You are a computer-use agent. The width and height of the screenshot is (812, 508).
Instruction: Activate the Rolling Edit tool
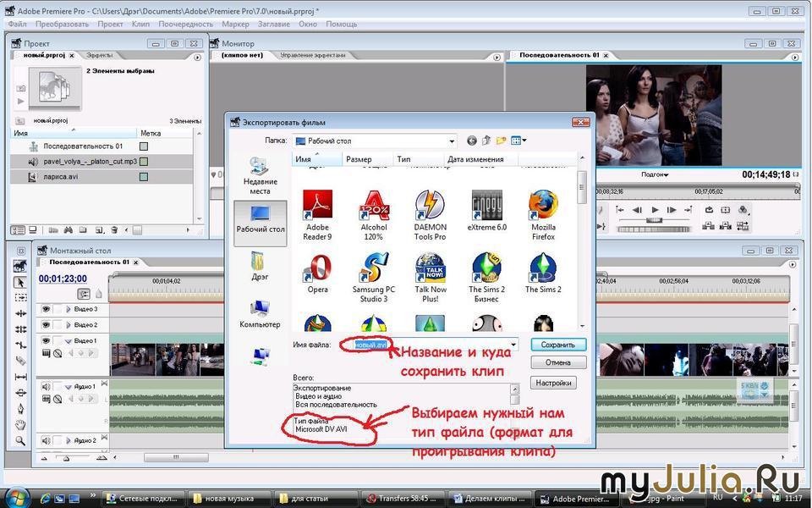20,329
